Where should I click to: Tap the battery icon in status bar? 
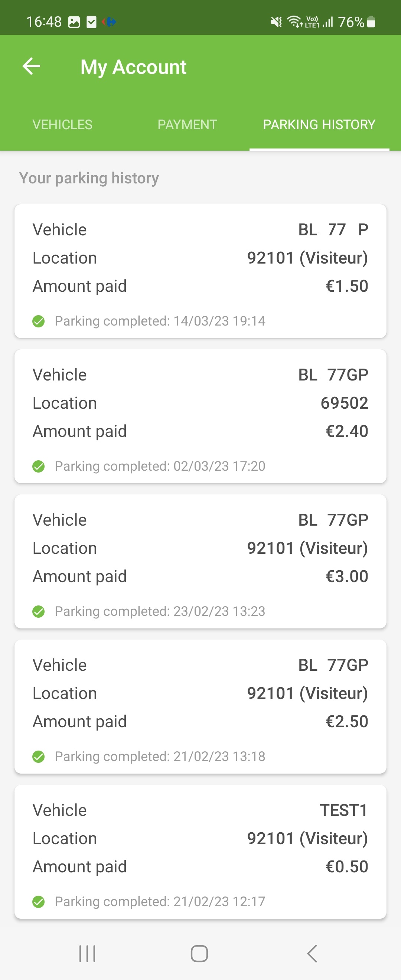pyautogui.click(x=371, y=22)
